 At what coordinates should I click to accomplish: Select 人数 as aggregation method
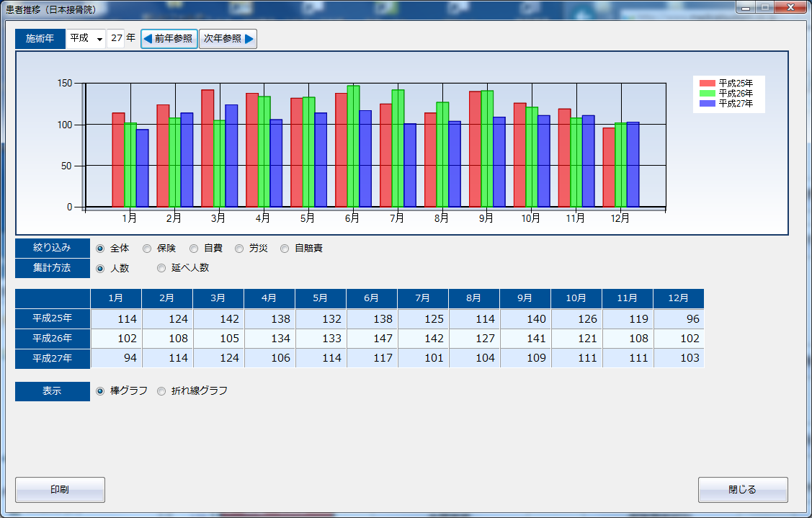pyautogui.click(x=101, y=268)
